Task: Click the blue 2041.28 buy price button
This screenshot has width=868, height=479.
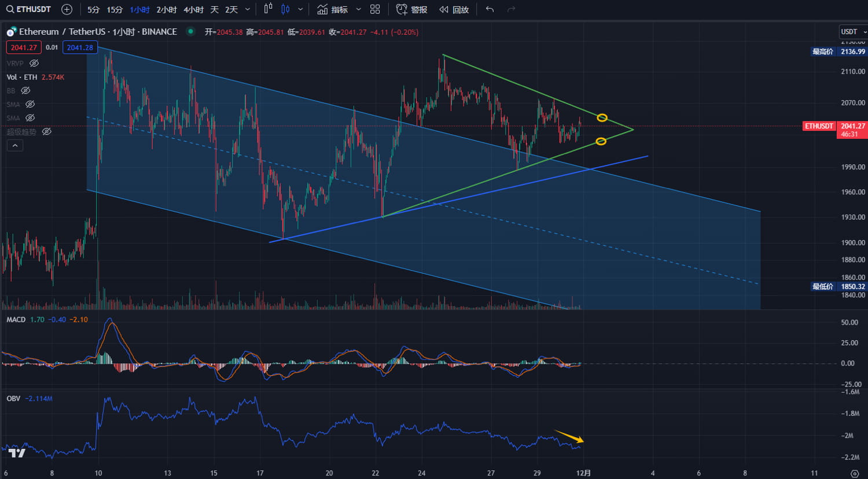Action: (80, 47)
